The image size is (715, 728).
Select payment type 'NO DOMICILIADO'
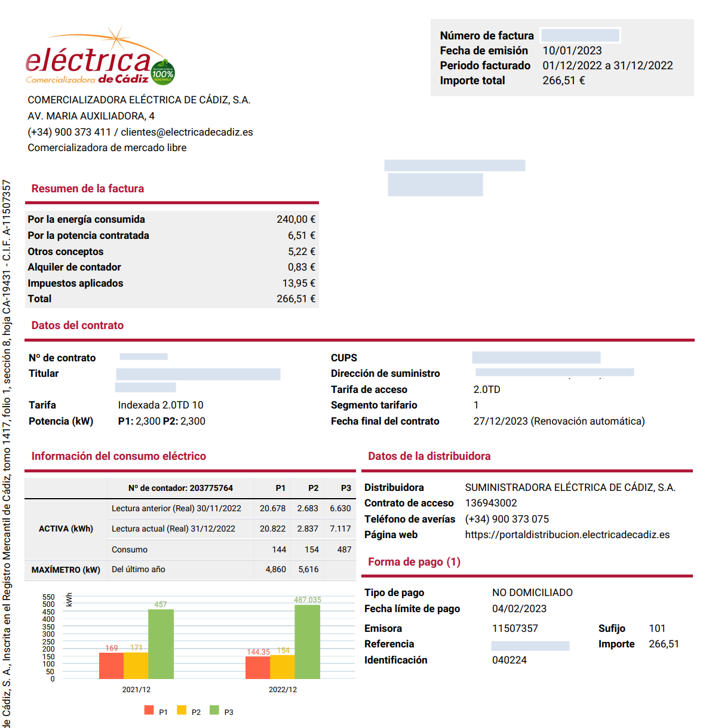click(x=532, y=592)
